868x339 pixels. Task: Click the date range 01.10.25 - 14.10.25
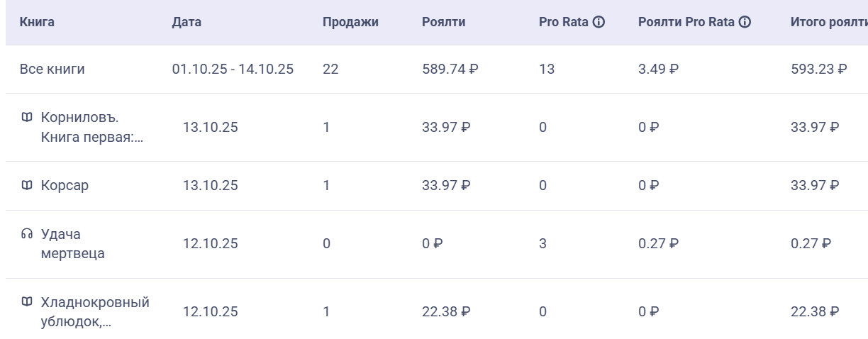233,70
